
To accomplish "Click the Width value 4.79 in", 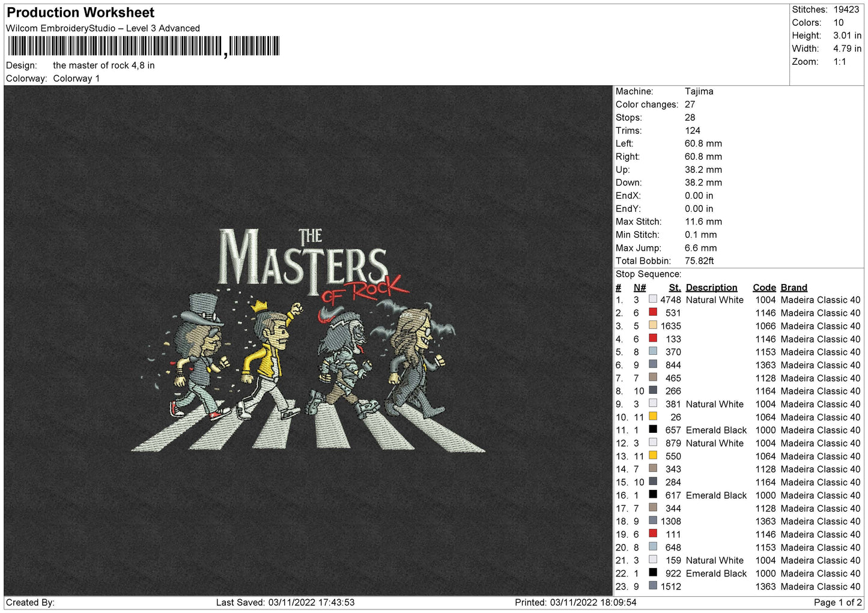I will coord(847,49).
